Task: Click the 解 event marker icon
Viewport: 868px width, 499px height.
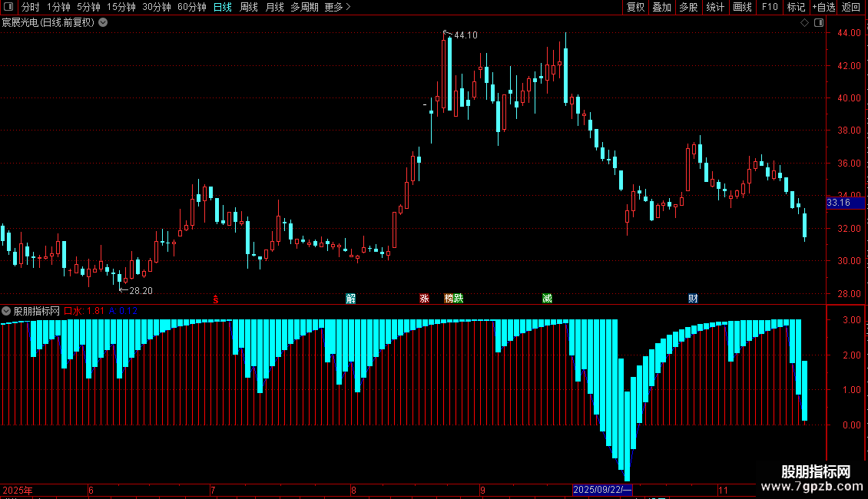Action: point(350,299)
